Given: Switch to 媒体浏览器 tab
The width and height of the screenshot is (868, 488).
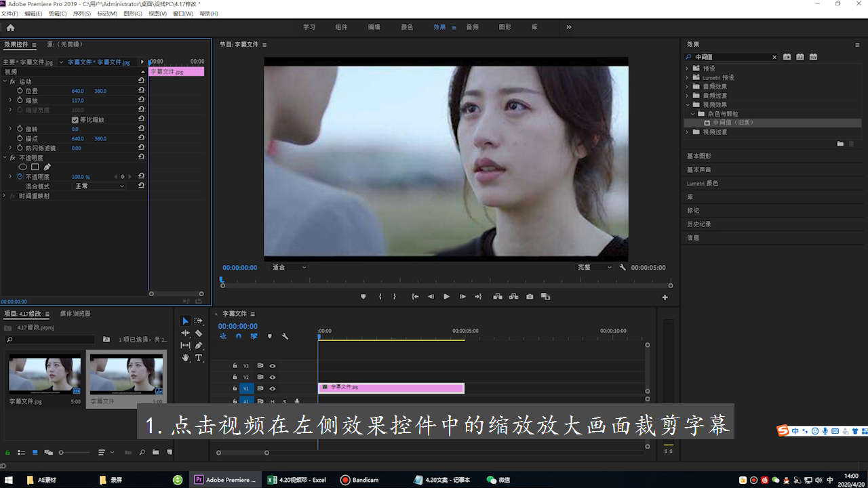Looking at the screenshot, I should pos(75,314).
